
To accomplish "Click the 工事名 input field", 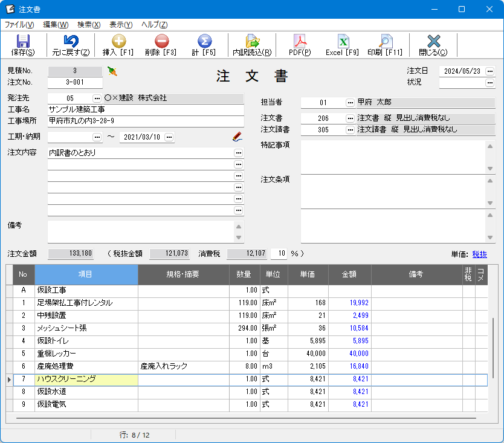I will pos(146,109).
